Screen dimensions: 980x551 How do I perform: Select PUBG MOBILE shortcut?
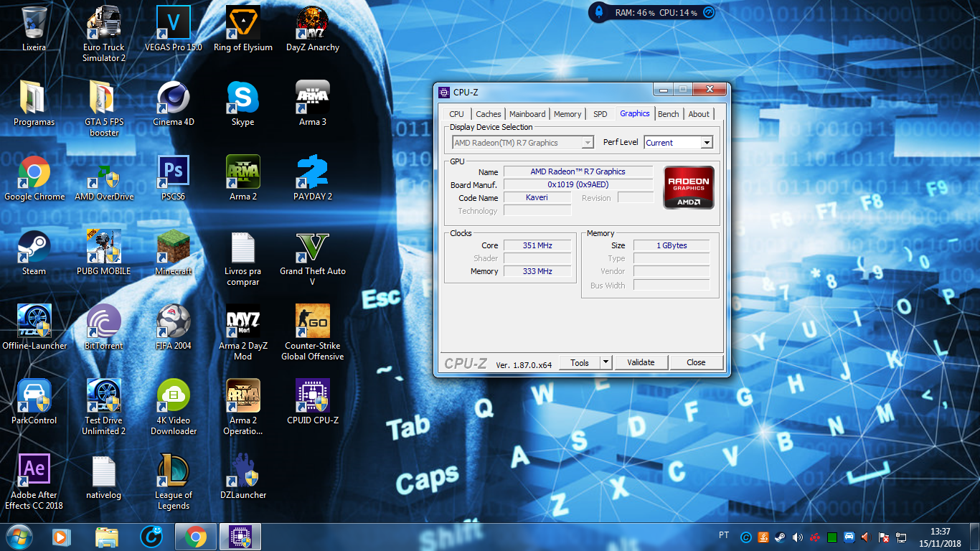(x=104, y=253)
